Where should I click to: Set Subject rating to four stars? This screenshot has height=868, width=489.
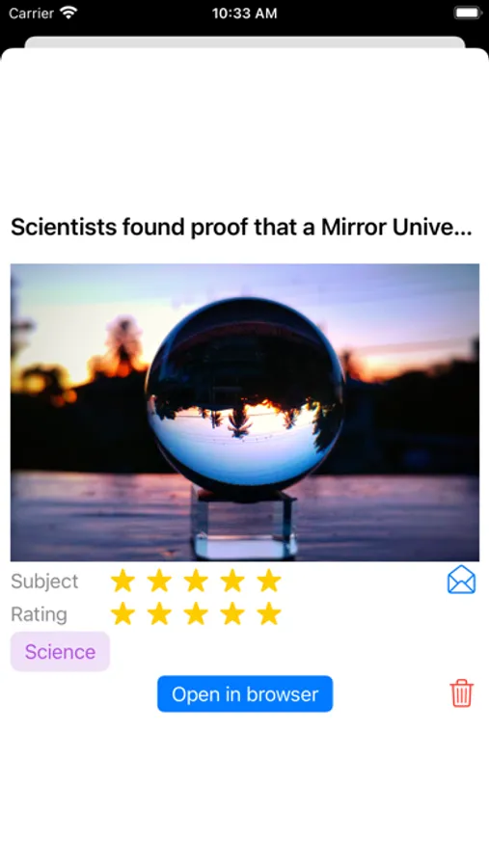coord(232,582)
